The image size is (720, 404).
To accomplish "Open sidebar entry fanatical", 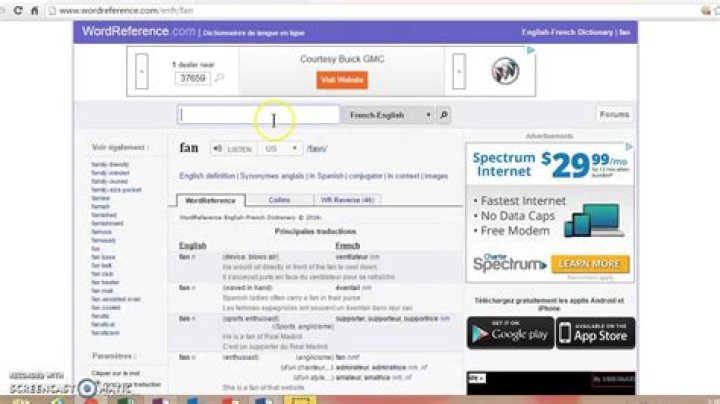I will [103, 325].
